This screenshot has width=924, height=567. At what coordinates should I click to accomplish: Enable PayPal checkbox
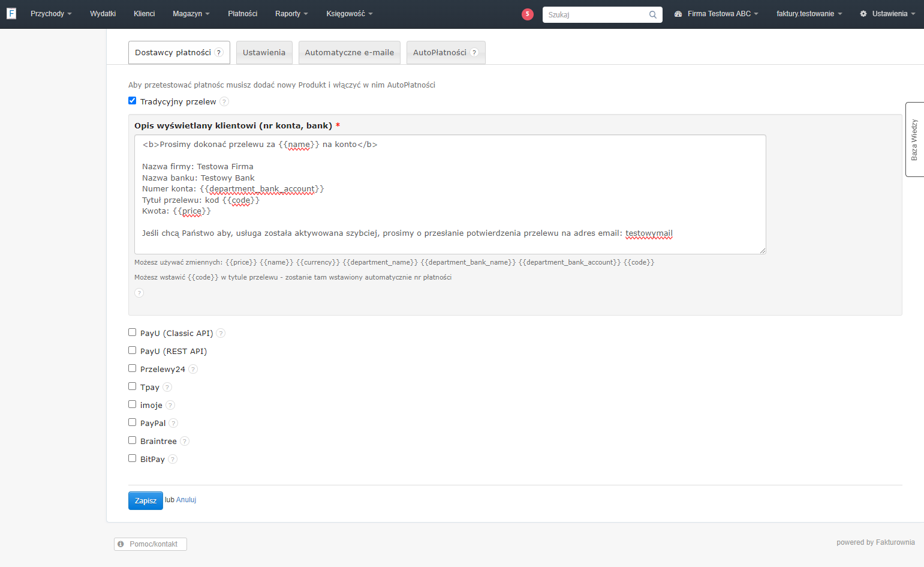point(133,422)
